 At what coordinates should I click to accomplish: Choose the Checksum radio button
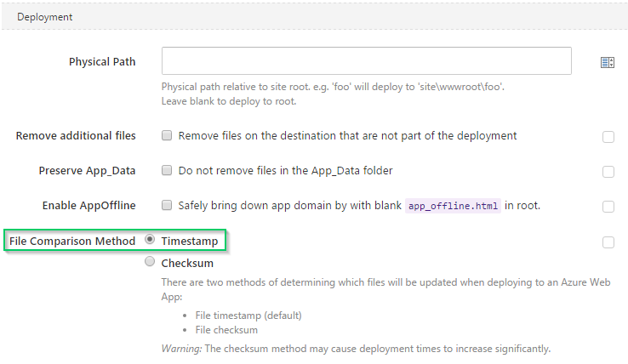tap(150, 261)
